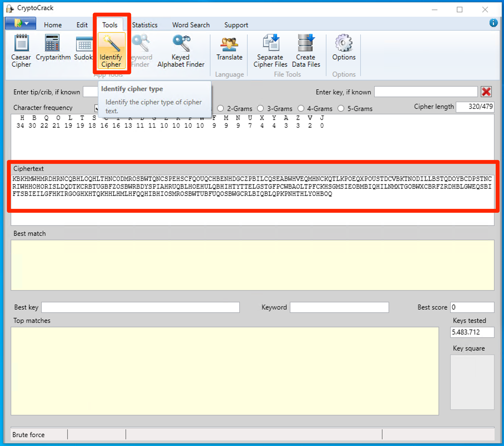The width and height of the screenshot is (504, 446).
Task: Close the CryptoCrack window
Action: [485, 9]
